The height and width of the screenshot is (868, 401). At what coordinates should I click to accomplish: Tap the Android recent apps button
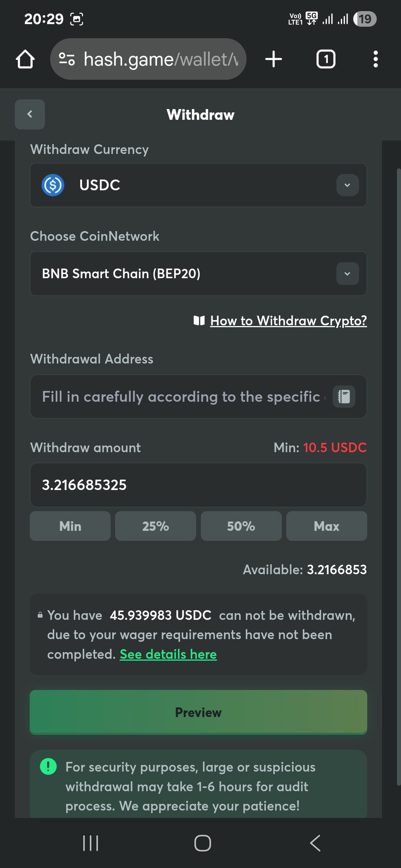[x=91, y=843]
